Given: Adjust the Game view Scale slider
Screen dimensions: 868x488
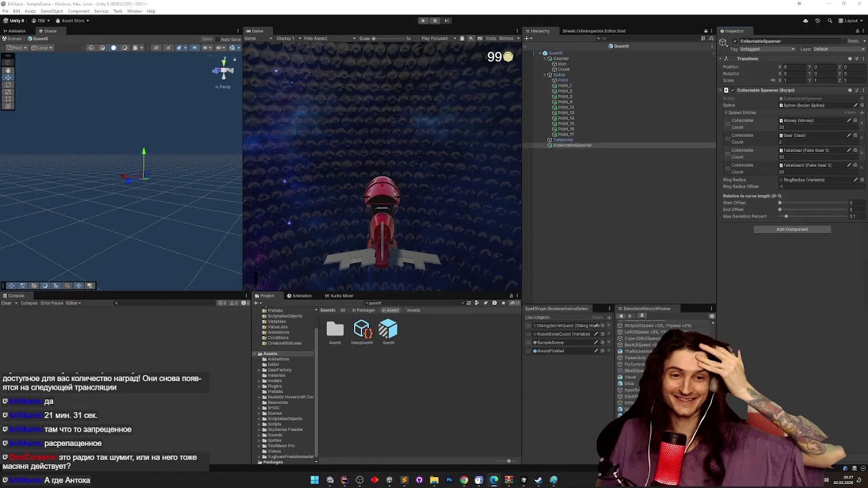Looking at the screenshot, I should [389, 39].
